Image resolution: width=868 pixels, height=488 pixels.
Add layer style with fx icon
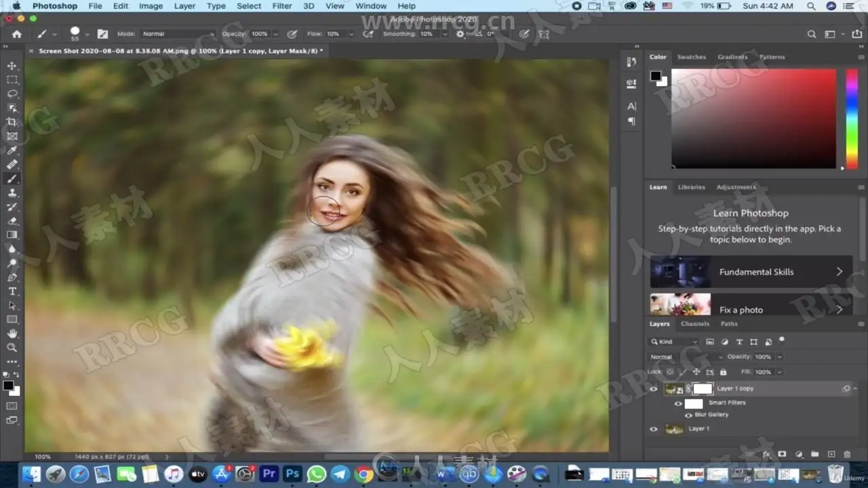click(766, 454)
